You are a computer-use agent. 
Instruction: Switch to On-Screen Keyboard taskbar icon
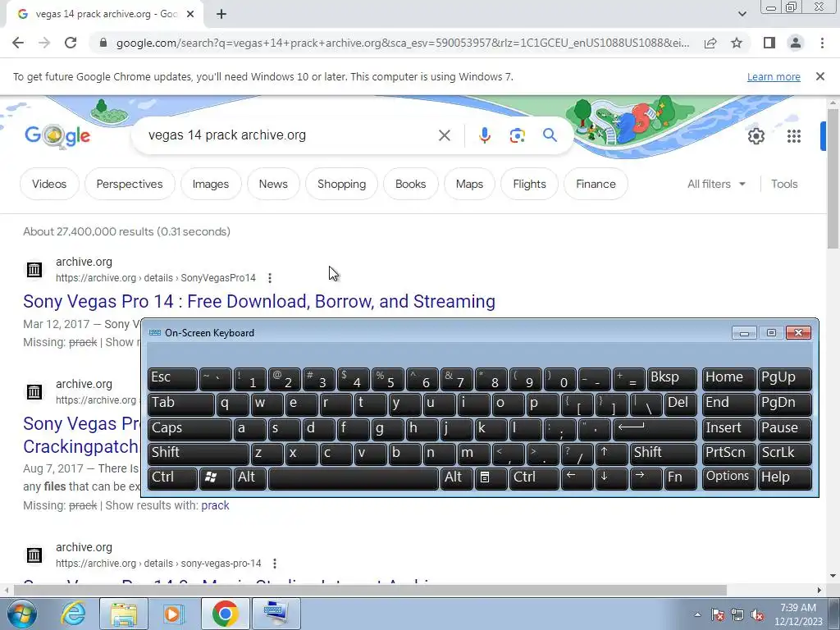276,614
